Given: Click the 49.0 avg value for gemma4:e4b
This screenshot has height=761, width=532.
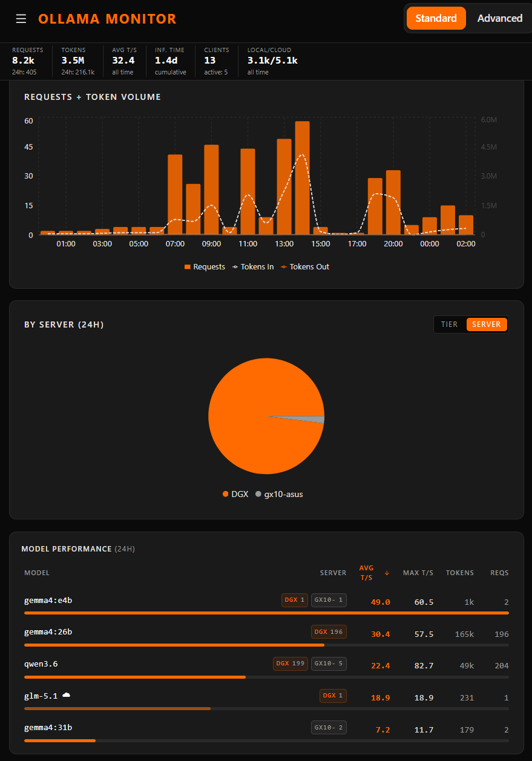Looking at the screenshot, I should (x=380, y=602).
